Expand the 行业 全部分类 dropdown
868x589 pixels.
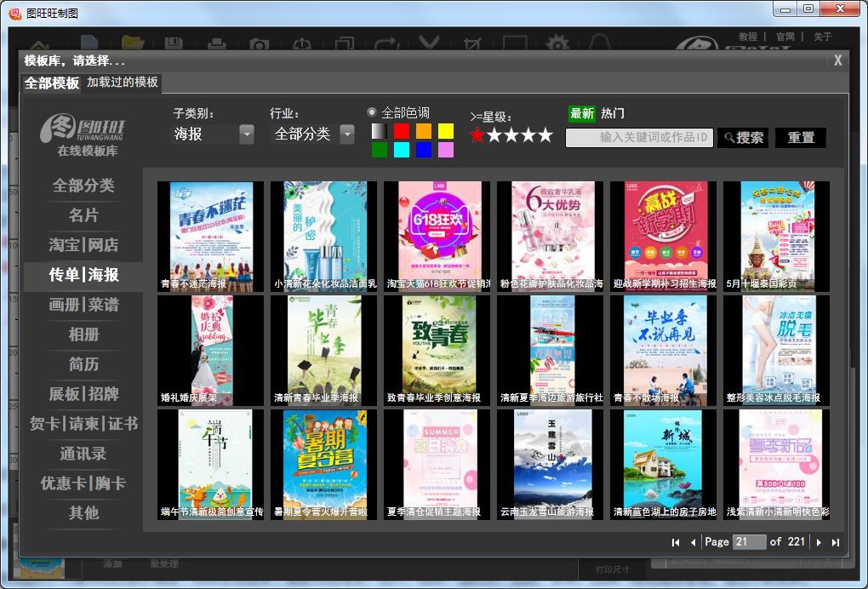[311, 134]
